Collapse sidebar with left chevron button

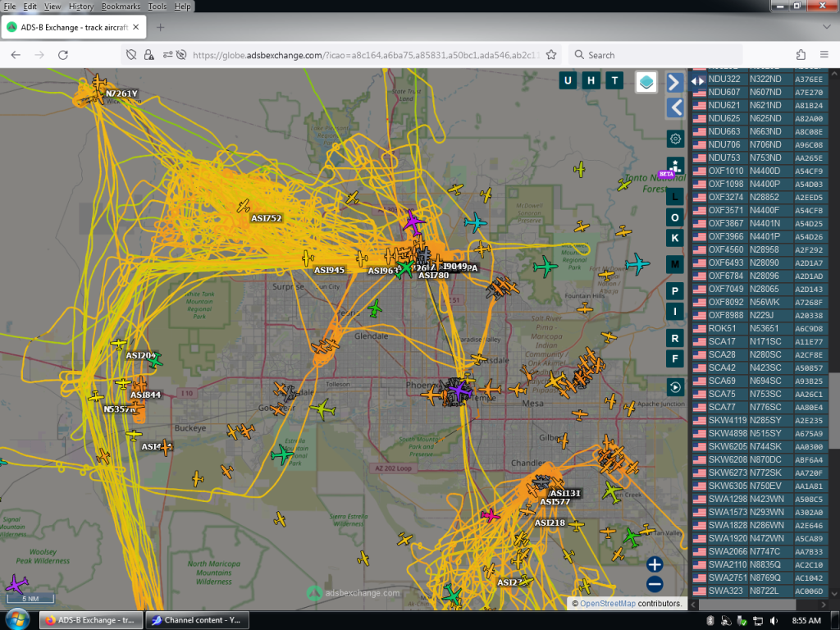point(675,107)
